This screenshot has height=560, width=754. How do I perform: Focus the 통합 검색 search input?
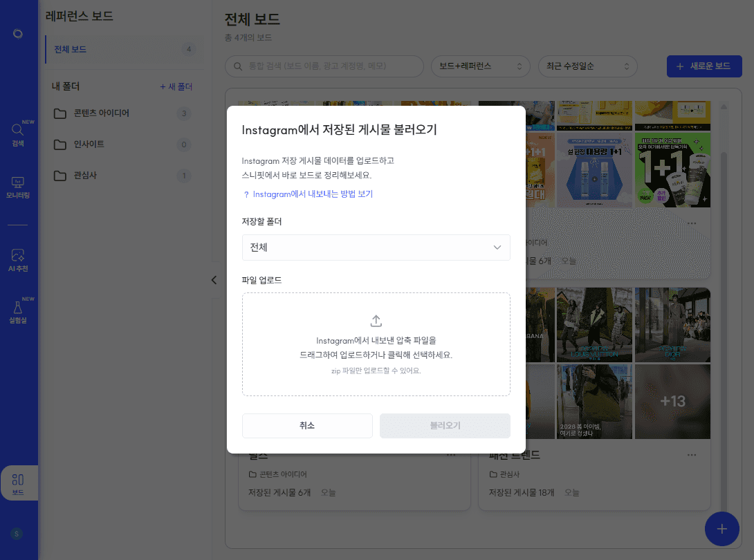pos(324,66)
